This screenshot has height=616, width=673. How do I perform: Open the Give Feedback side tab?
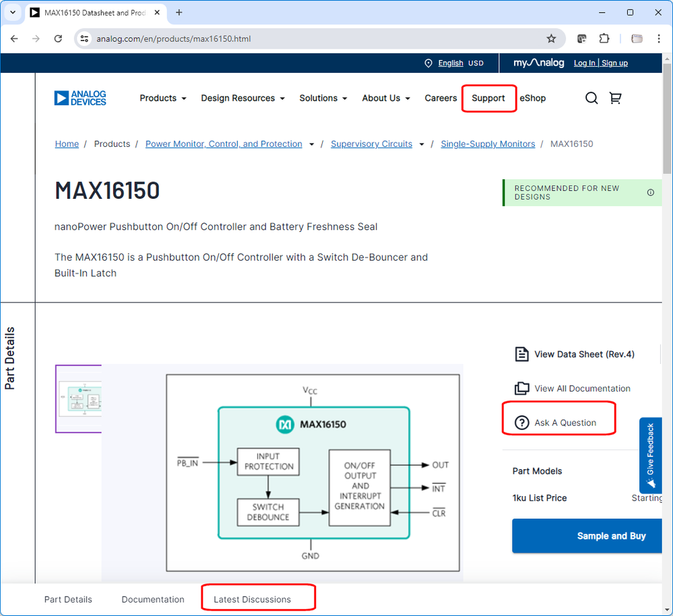point(650,456)
